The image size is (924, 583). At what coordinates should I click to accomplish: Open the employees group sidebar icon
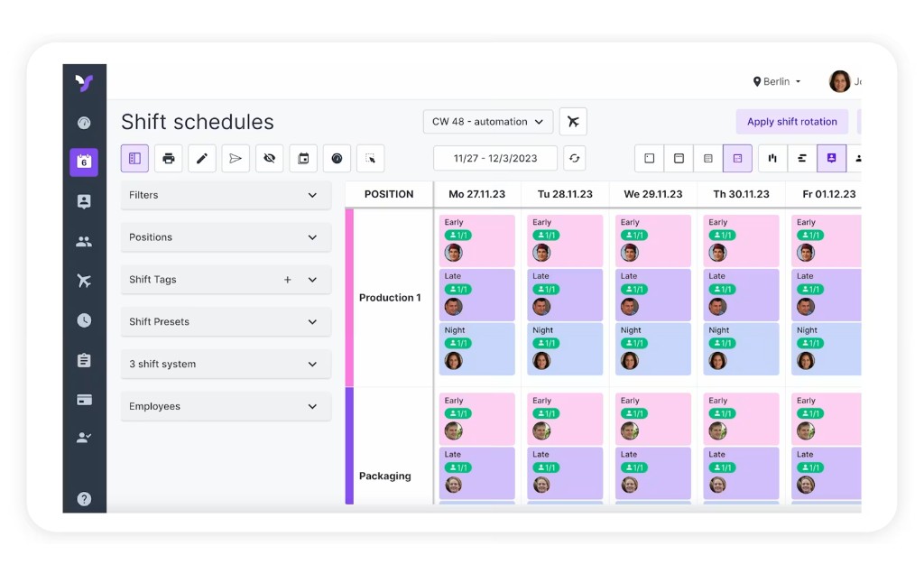(84, 242)
